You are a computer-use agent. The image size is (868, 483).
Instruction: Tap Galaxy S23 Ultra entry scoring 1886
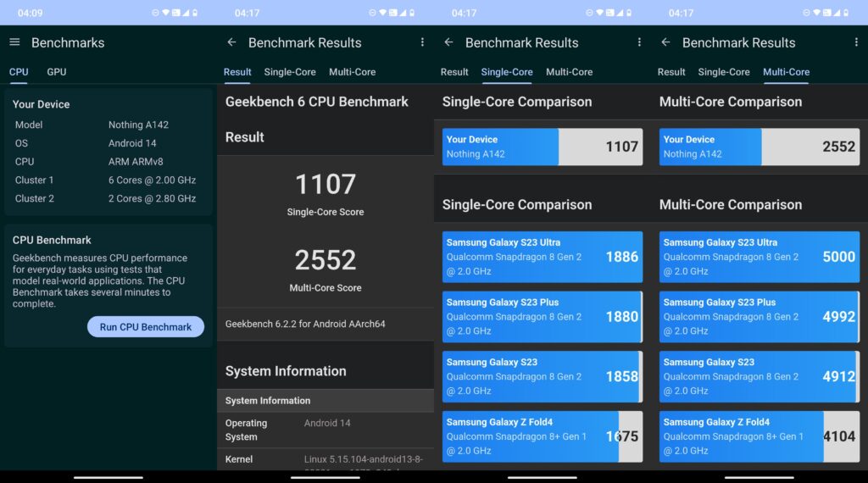tap(542, 257)
